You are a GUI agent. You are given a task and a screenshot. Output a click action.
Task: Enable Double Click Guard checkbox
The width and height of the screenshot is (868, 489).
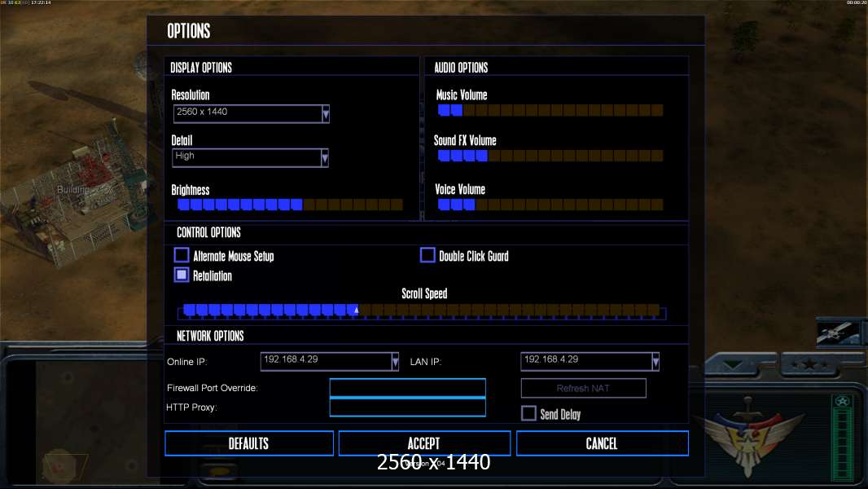coord(427,255)
